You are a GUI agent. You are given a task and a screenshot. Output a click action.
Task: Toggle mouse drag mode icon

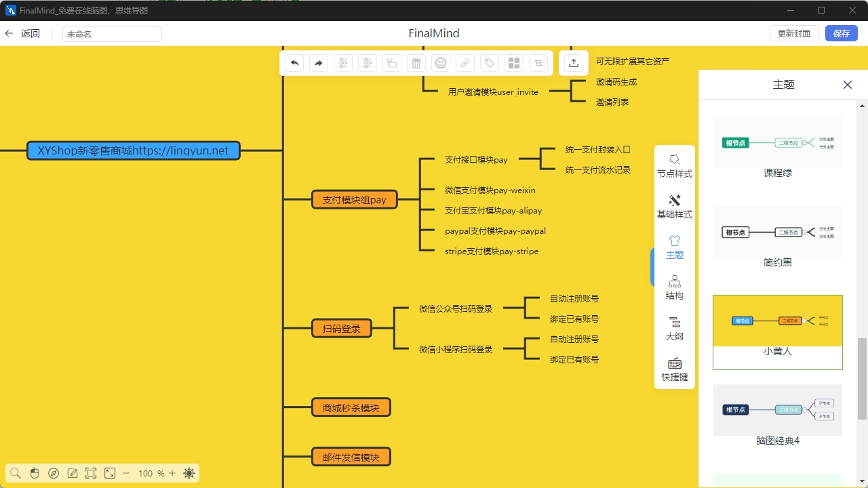pyautogui.click(x=34, y=473)
